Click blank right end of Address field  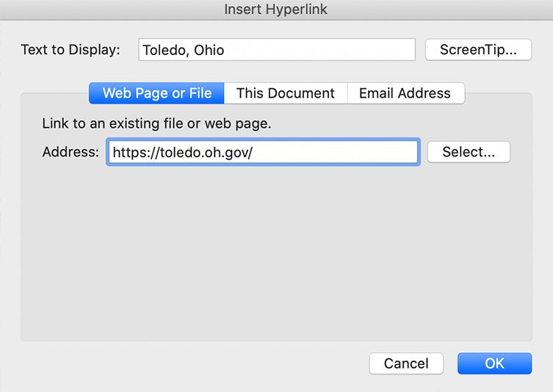click(x=382, y=153)
